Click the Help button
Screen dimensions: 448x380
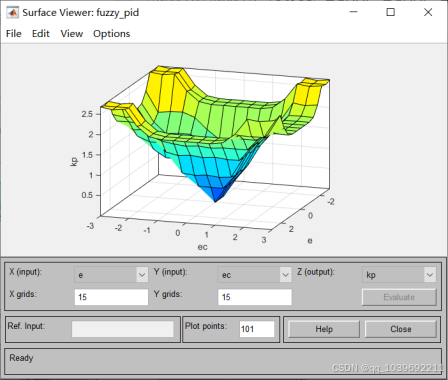click(324, 329)
